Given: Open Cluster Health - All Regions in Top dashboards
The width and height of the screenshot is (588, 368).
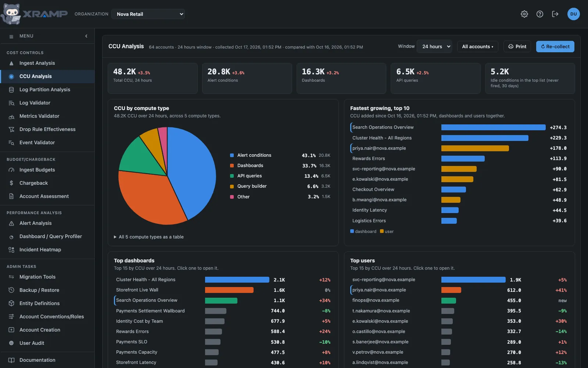Looking at the screenshot, I should click(x=223, y=280).
